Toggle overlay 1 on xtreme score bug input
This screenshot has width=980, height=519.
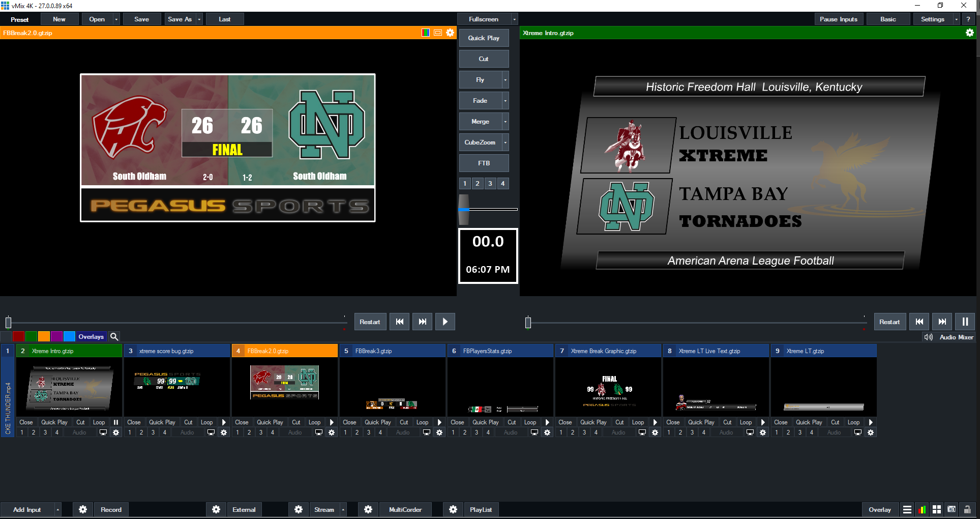(130, 432)
